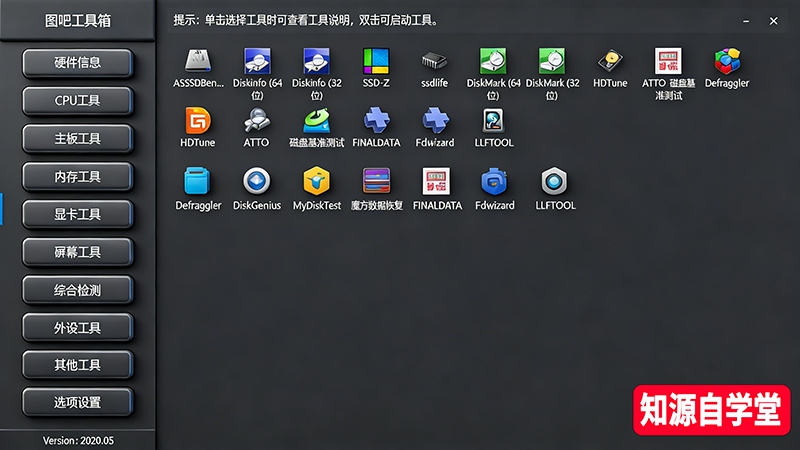This screenshot has width=800, height=450.
Task: Select the green 磁盘基准测试 icon
Action: pyautogui.click(x=316, y=121)
